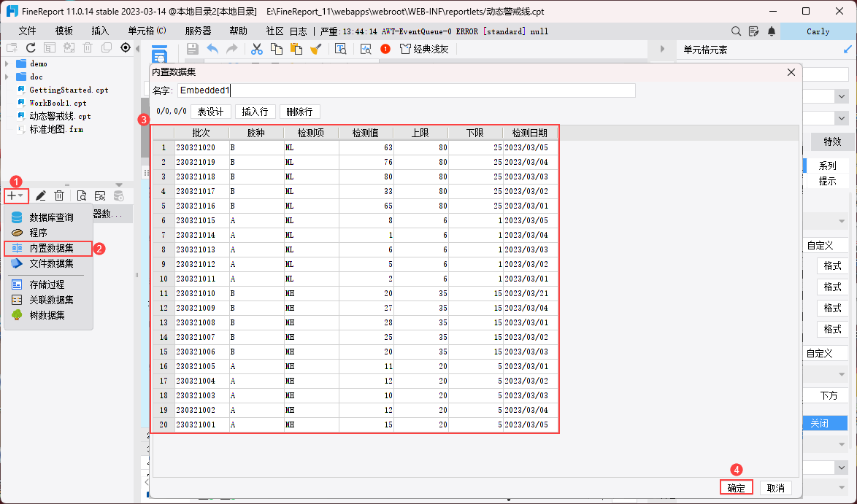857x504 pixels.
Task: Click the format painter brush icon
Action: (315, 49)
